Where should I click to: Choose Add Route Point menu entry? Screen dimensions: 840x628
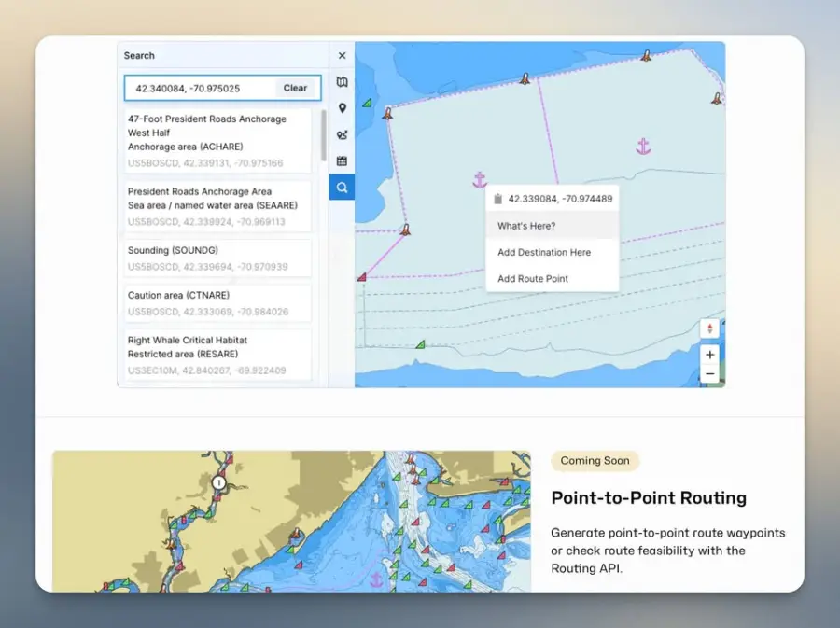point(553,278)
